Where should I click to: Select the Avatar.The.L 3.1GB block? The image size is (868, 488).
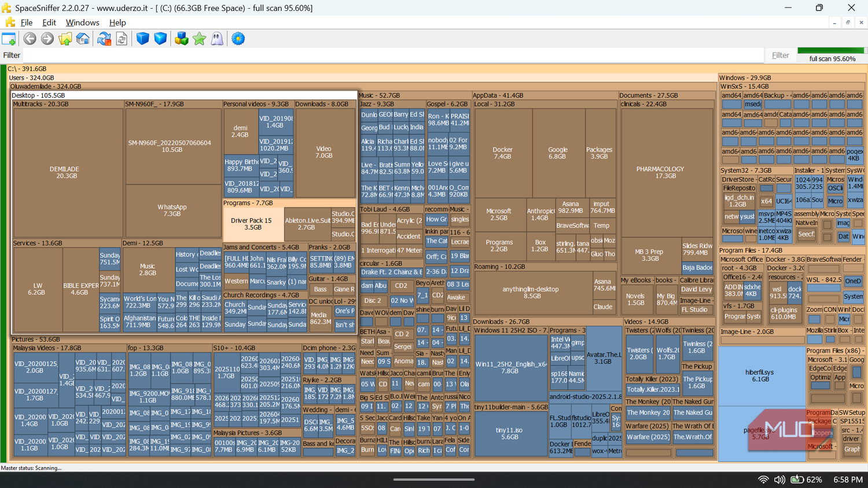tap(604, 358)
